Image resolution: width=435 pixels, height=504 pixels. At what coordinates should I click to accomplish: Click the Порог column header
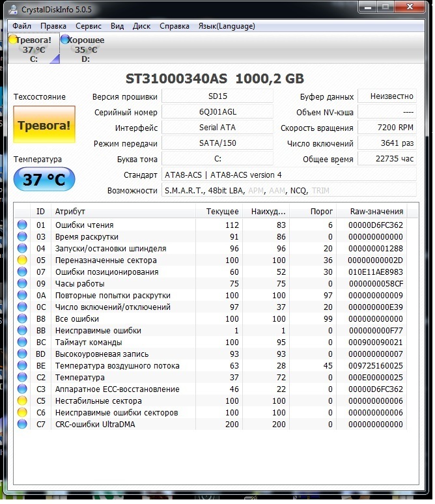313,212
